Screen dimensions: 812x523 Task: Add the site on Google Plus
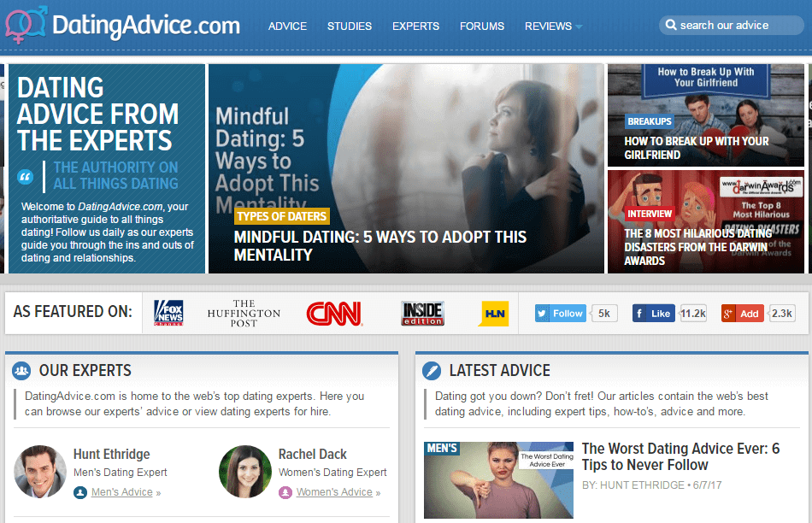tap(742, 314)
